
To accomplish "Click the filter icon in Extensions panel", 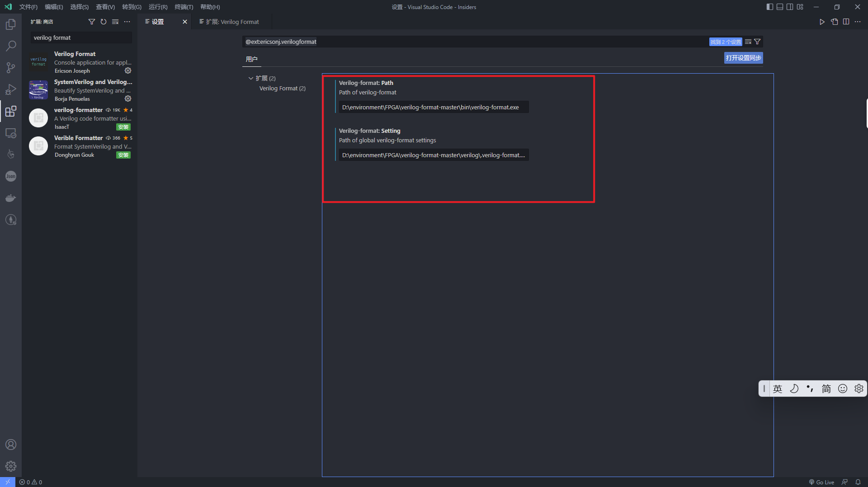I will 92,21.
